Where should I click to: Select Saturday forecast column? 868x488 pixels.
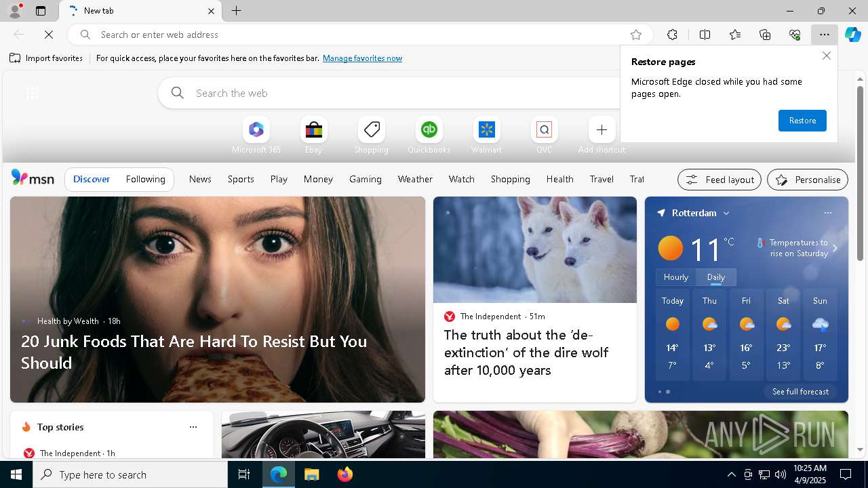[x=783, y=335]
